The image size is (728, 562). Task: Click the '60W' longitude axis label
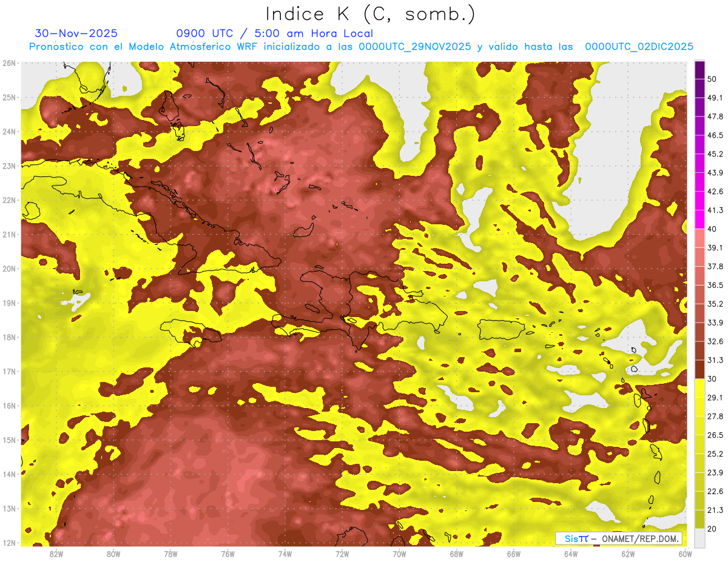pyautogui.click(x=685, y=554)
